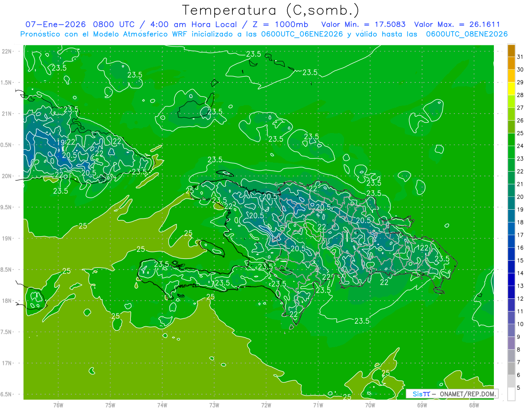The width and height of the screenshot is (532, 411).
Task: Click the '68W' longitude axis label
Action: click(x=474, y=405)
